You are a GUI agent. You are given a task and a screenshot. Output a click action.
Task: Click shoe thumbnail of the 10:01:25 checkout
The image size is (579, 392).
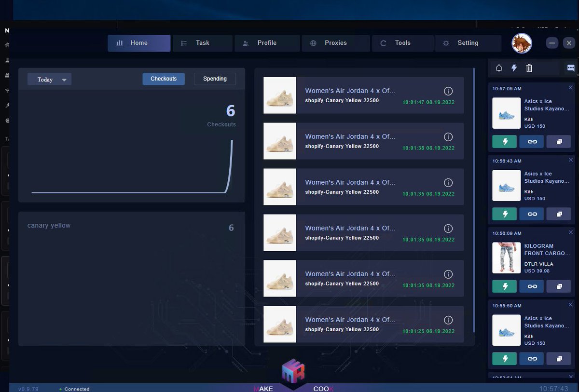coord(280,324)
